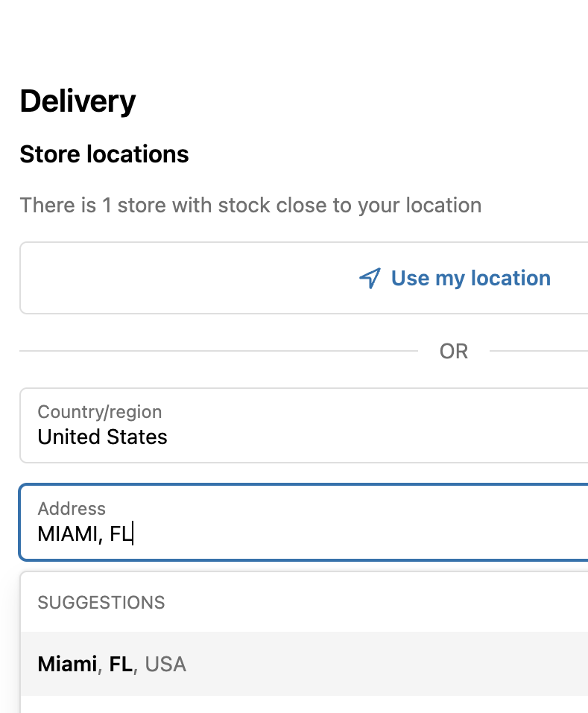The image size is (588, 713).
Task: Click the location arrow icon
Action: point(370,278)
